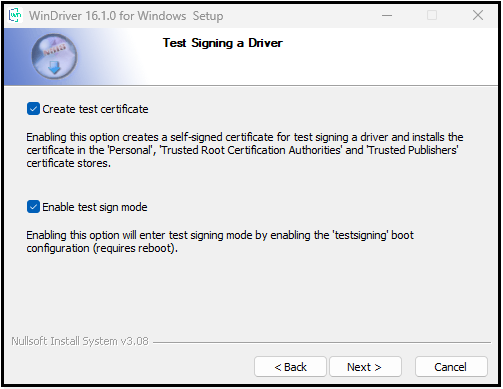
Task: Cancel the WinDriver setup
Action: pos(451,367)
